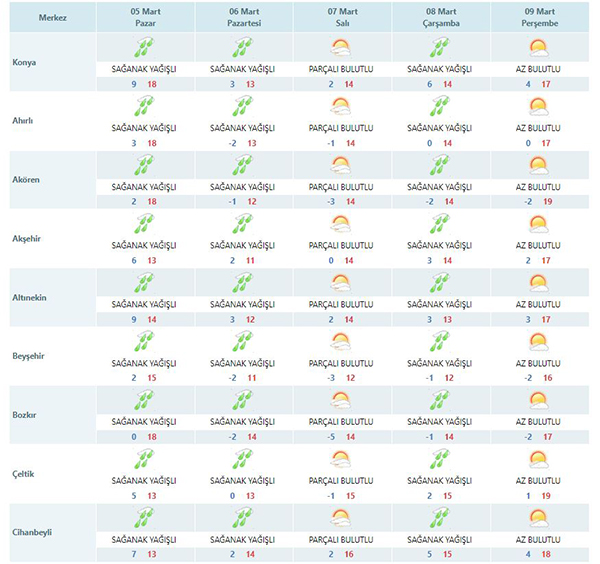Viewport: 600px width, 564px height.
Task: Click Akören's rain icon for 06 Mart
Action: (243, 164)
